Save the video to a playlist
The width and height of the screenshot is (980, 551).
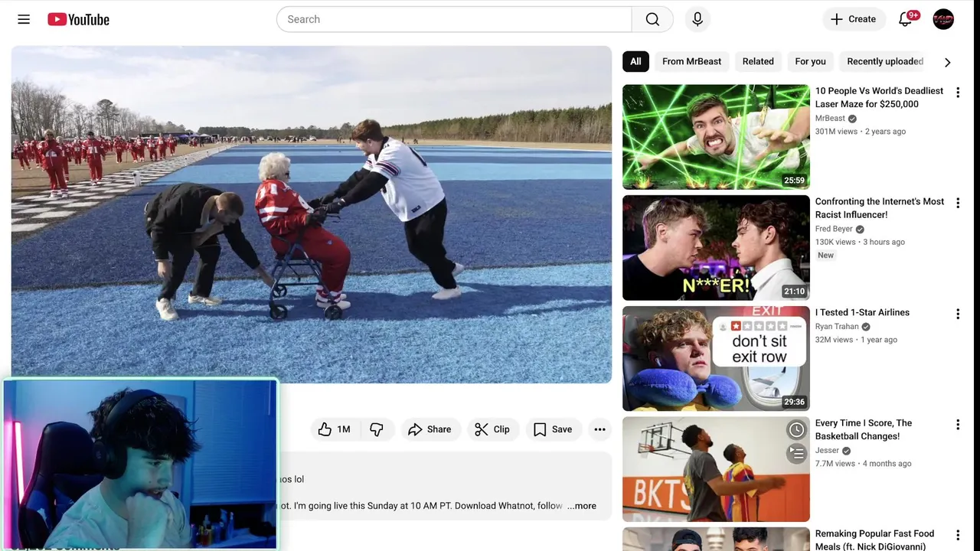pos(553,429)
